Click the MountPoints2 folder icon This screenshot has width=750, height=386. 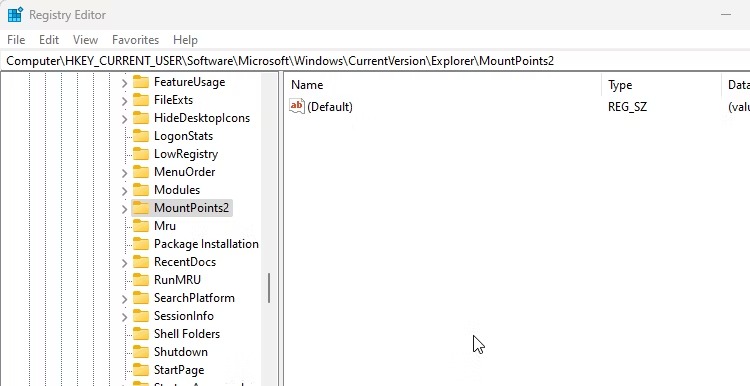tap(141, 208)
